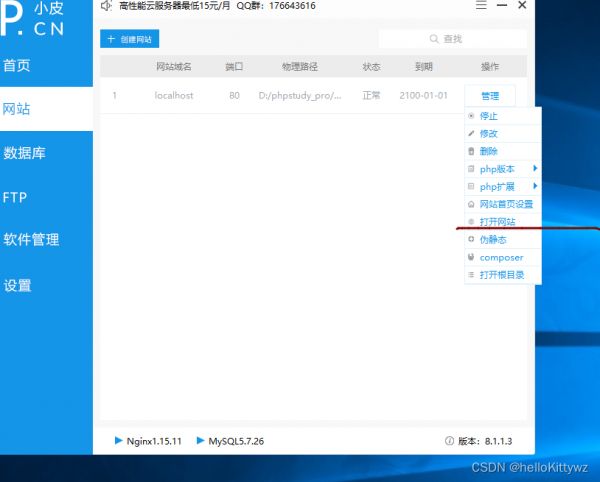Open the 管理 manage dropdown button
Viewport: 600px width, 482px height.
click(489, 96)
